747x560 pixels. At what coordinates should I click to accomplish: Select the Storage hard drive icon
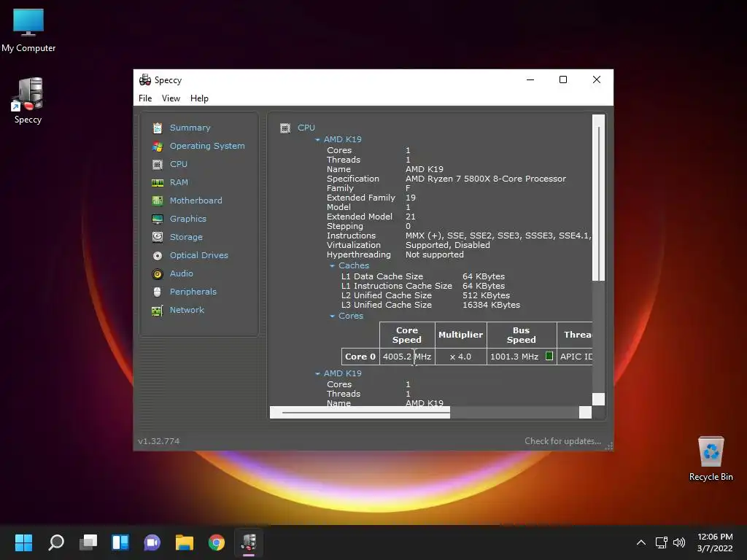(158, 237)
